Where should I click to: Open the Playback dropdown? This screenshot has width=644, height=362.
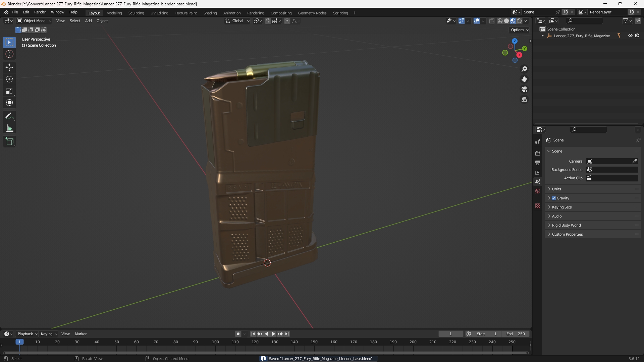[x=27, y=334]
